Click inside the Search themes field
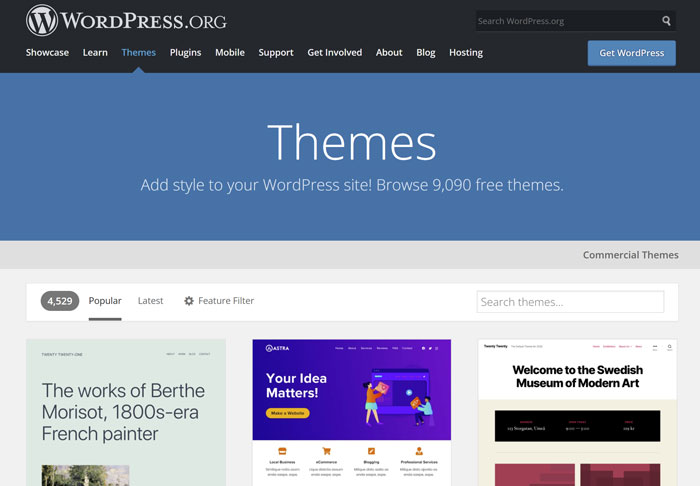This screenshot has width=700, height=486. [570, 302]
